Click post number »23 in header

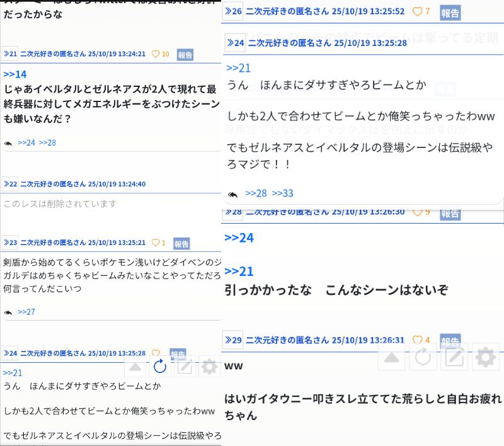10,243
